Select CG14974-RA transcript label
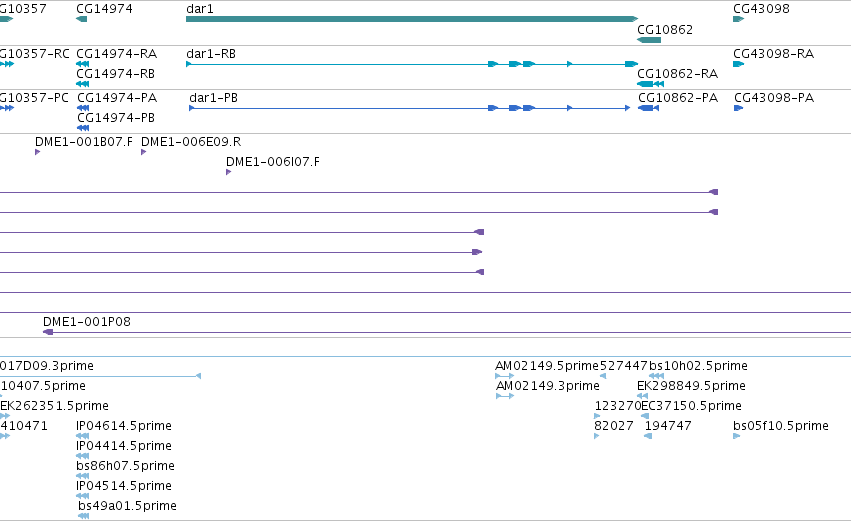This screenshot has width=851, height=521. 117,54
